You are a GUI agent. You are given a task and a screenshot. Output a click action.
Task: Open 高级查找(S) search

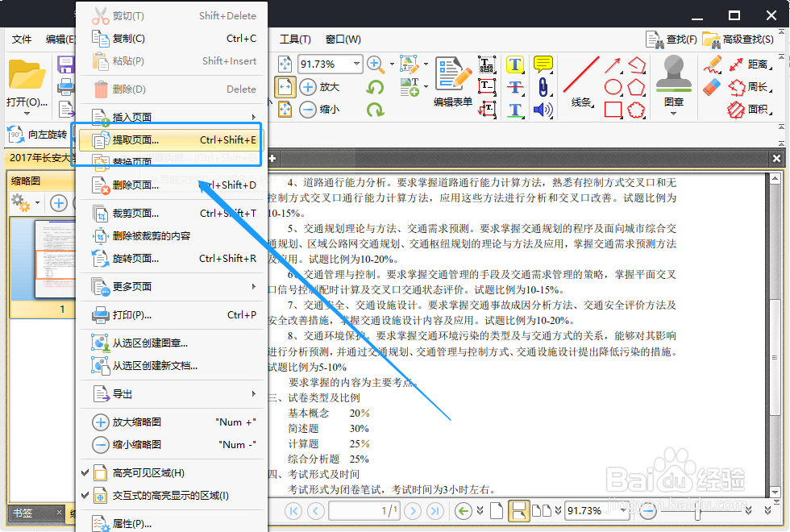pos(742,38)
